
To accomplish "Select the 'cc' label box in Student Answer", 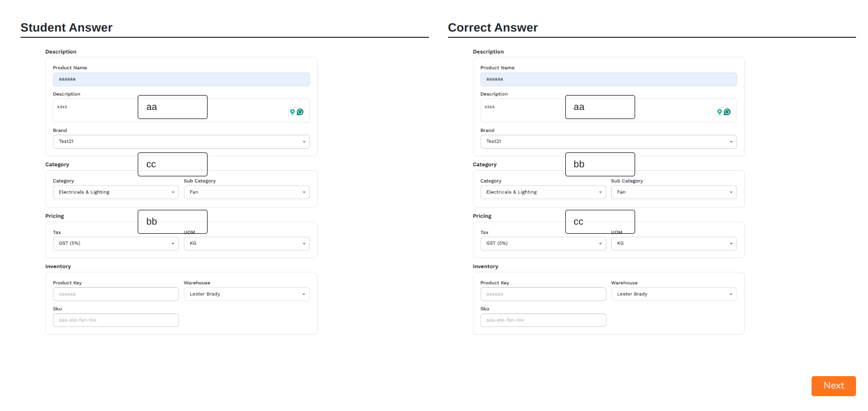I will 172,164.
